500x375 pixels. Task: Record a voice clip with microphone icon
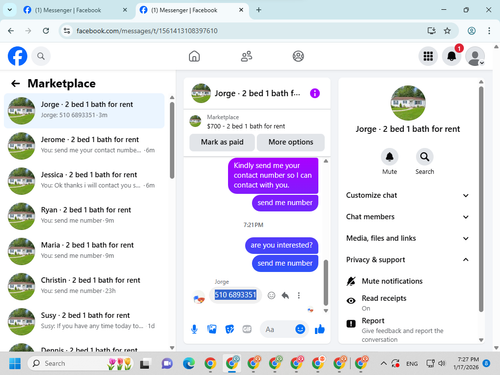(x=194, y=329)
